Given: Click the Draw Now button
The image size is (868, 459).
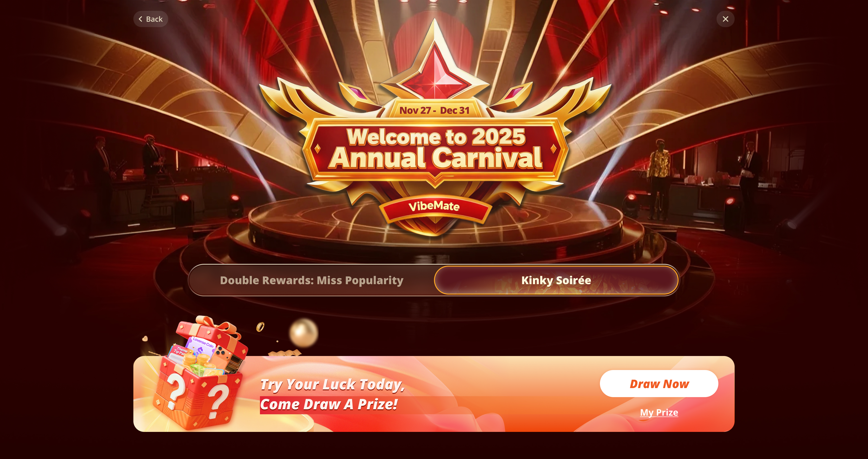Looking at the screenshot, I should [x=659, y=384].
